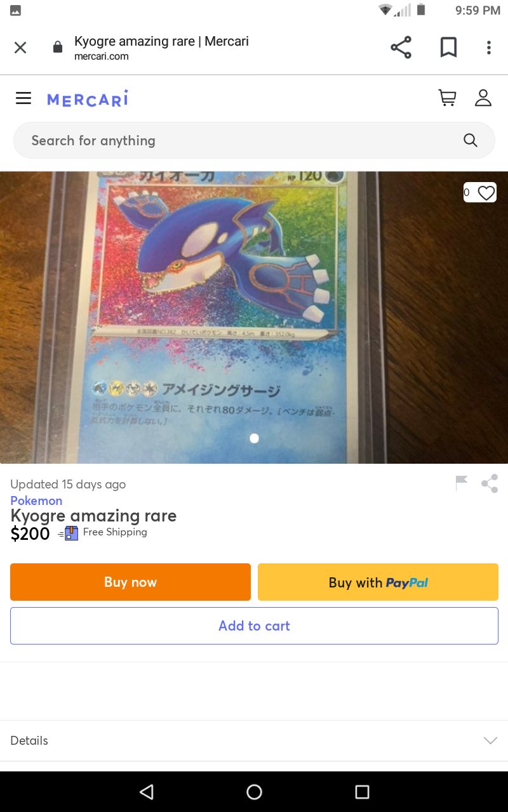The image size is (508, 812).
Task: Open browser three-dot overflow menu
Action: point(488,48)
